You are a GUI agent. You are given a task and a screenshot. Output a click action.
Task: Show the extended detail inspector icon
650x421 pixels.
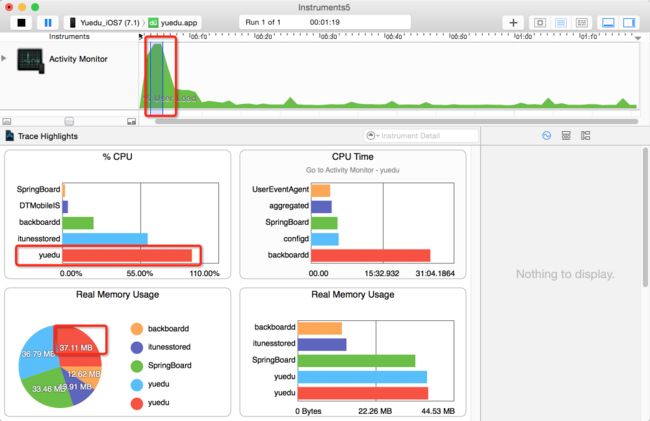585,135
